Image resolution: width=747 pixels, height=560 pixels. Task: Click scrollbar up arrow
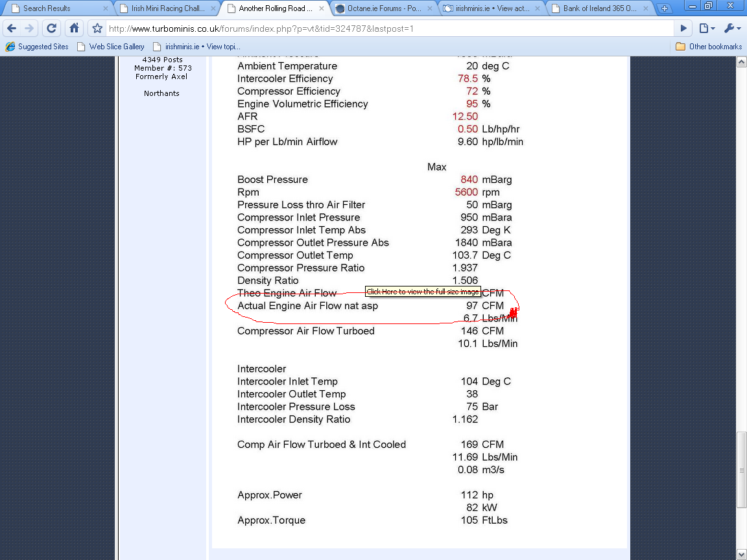coord(741,62)
